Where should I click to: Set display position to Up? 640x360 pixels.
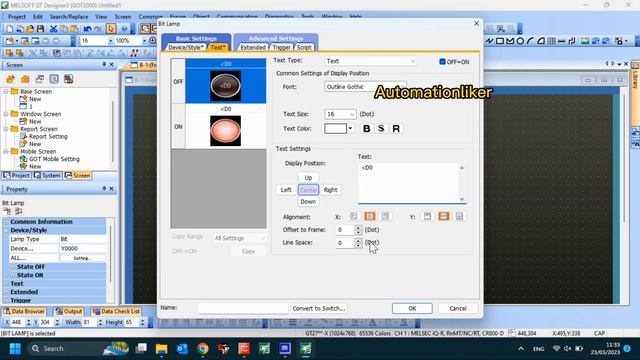tap(308, 178)
